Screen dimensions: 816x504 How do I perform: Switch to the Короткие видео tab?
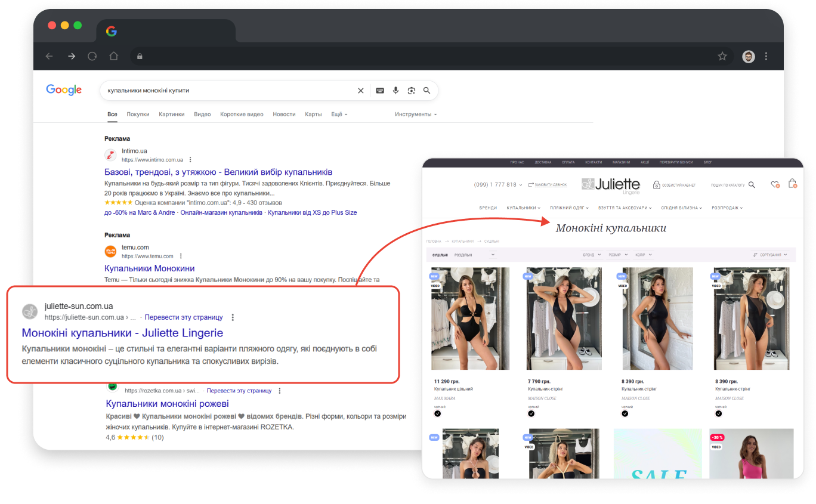tap(242, 114)
